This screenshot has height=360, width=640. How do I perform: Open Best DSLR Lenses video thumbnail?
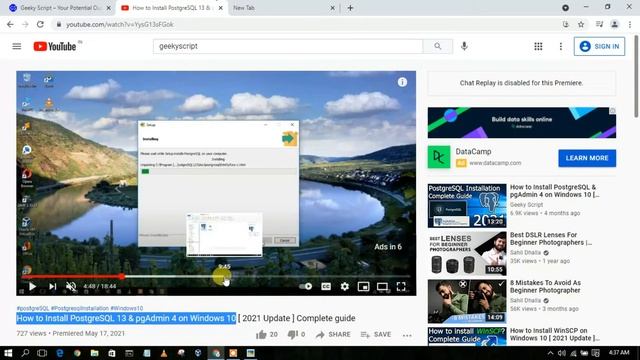(x=467, y=253)
